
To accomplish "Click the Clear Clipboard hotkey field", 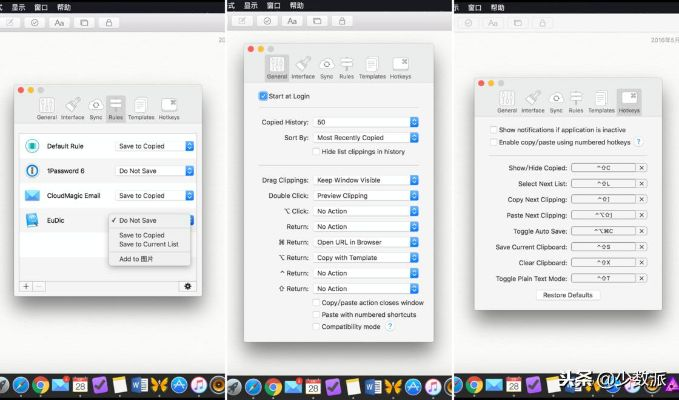I will pos(602,262).
